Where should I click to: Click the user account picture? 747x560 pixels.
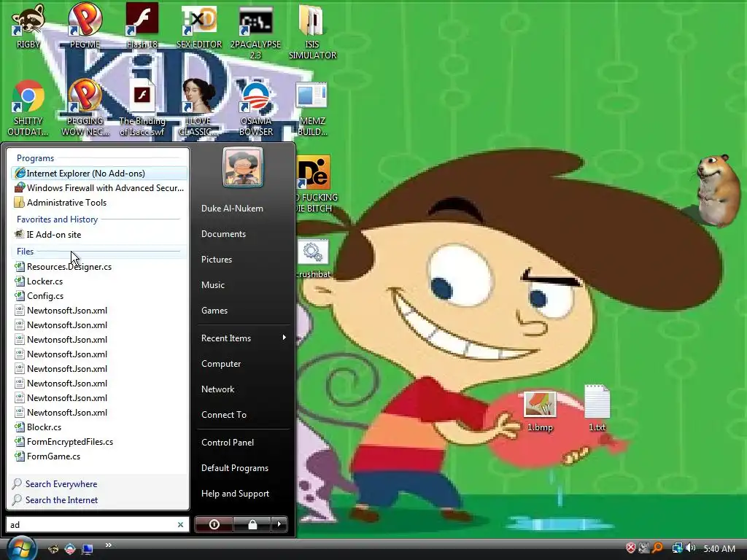pyautogui.click(x=243, y=167)
